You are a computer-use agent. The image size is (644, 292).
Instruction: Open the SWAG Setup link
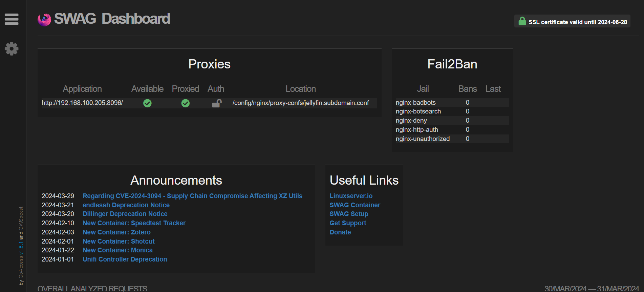point(349,214)
